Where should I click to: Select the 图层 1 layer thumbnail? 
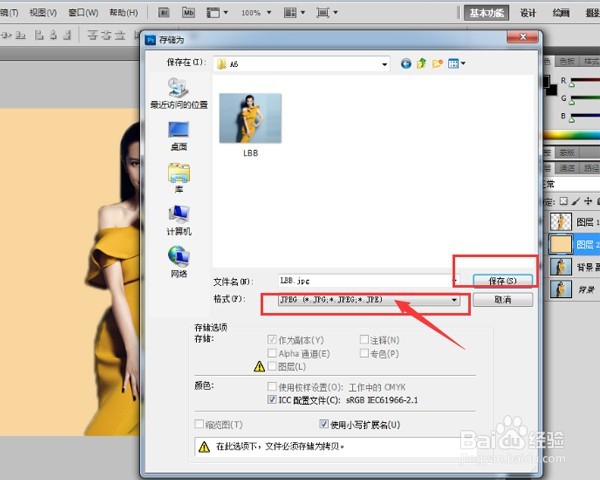[x=561, y=222]
